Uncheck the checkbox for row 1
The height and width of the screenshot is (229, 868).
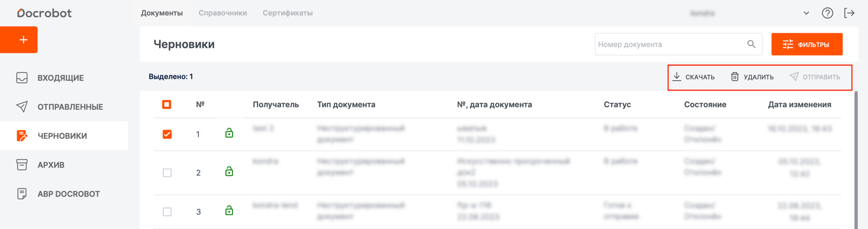167,134
